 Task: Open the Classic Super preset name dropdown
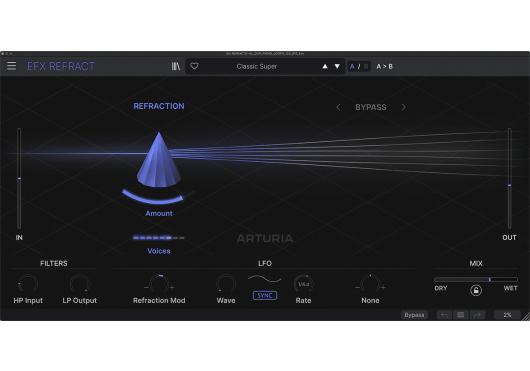tap(257, 66)
